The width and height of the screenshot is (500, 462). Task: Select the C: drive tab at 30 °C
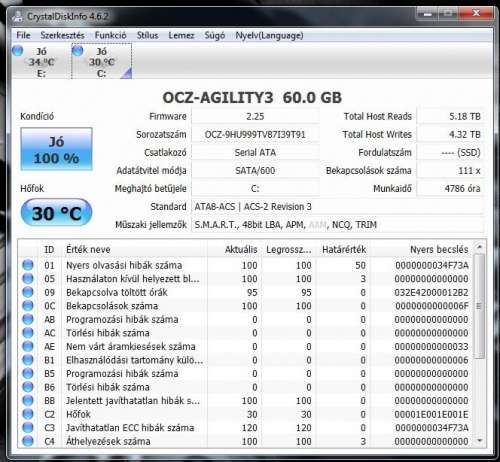click(x=102, y=62)
